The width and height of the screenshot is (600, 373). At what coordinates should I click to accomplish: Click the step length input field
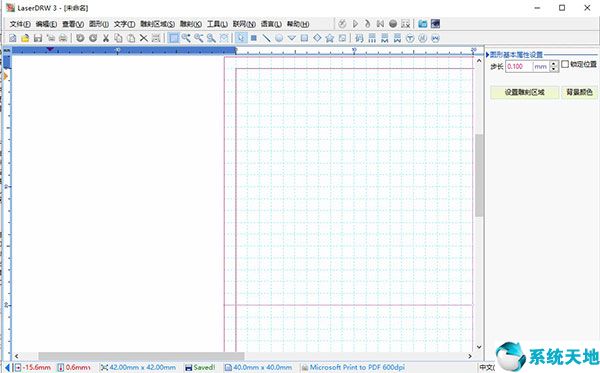(527, 67)
